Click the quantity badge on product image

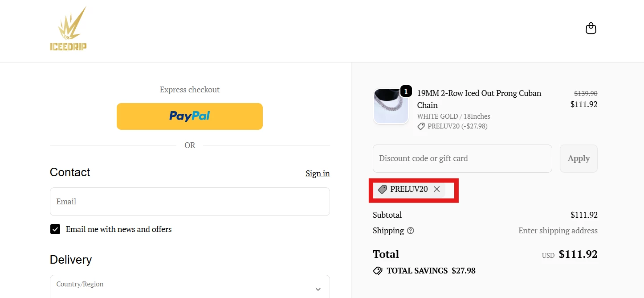click(406, 91)
